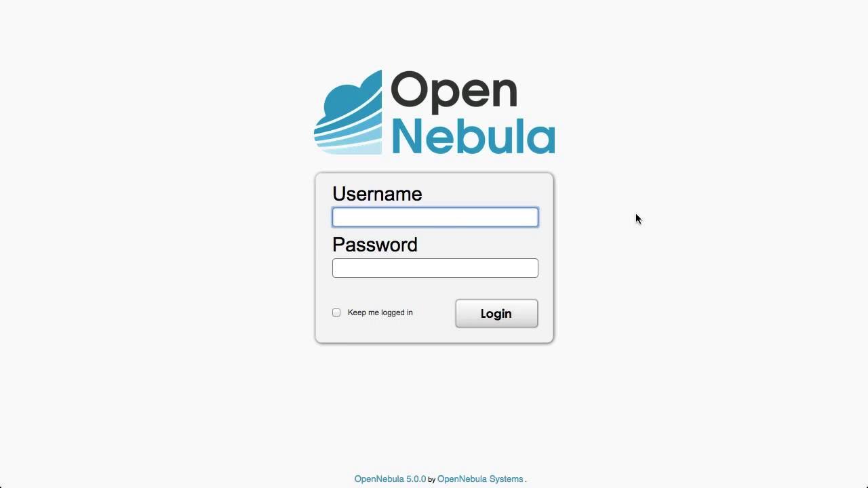Select the highlighted field under 'Username'
The height and width of the screenshot is (488, 868).
click(x=435, y=217)
